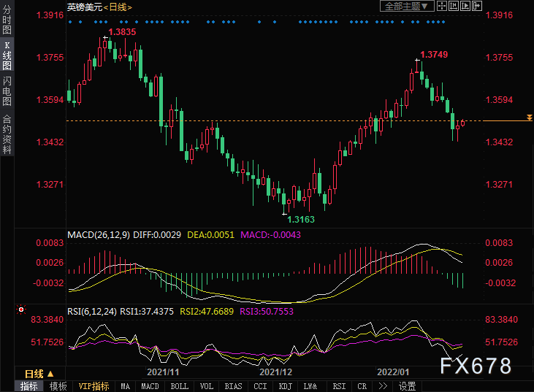
Task: Open the 合约资料 side tab
Action: point(7,134)
